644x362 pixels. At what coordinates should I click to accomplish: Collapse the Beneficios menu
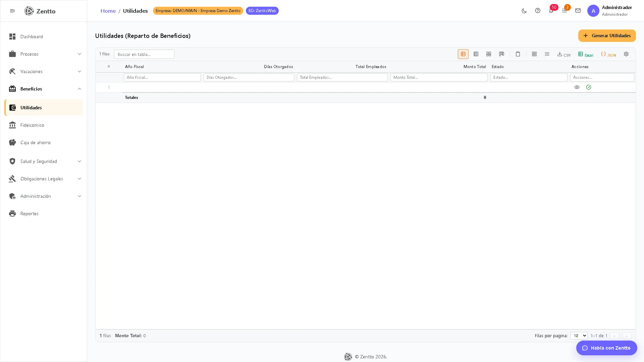tap(44, 89)
